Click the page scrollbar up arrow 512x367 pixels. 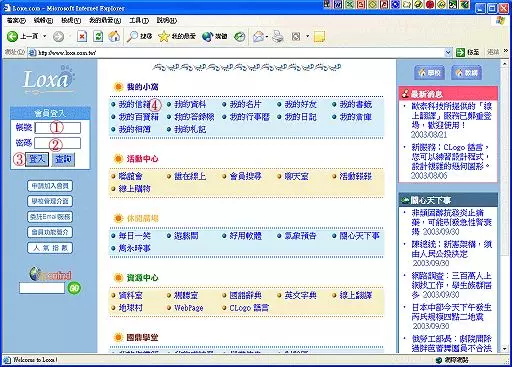pyautogui.click(x=505, y=64)
